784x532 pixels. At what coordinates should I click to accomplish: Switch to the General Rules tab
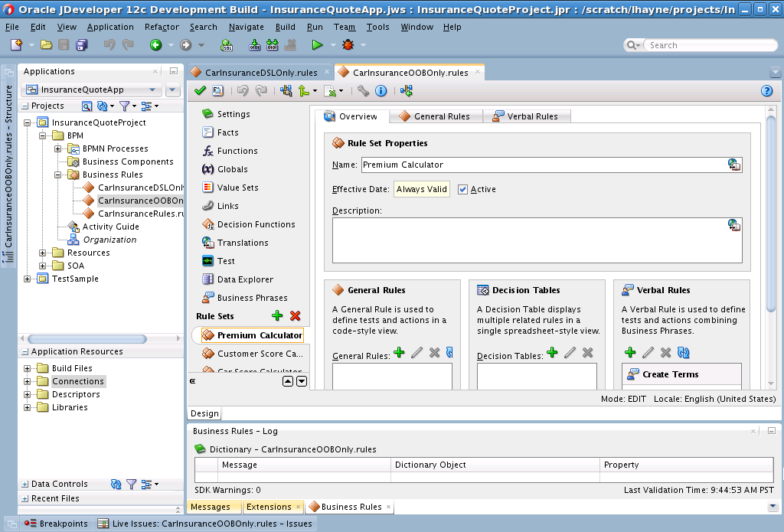tap(436, 116)
